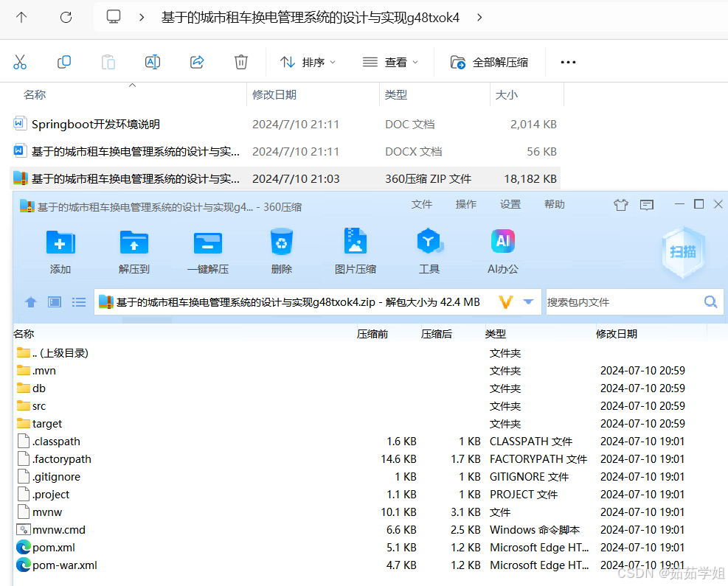Click the Copy icon in Explorer toolbar

coord(64,62)
